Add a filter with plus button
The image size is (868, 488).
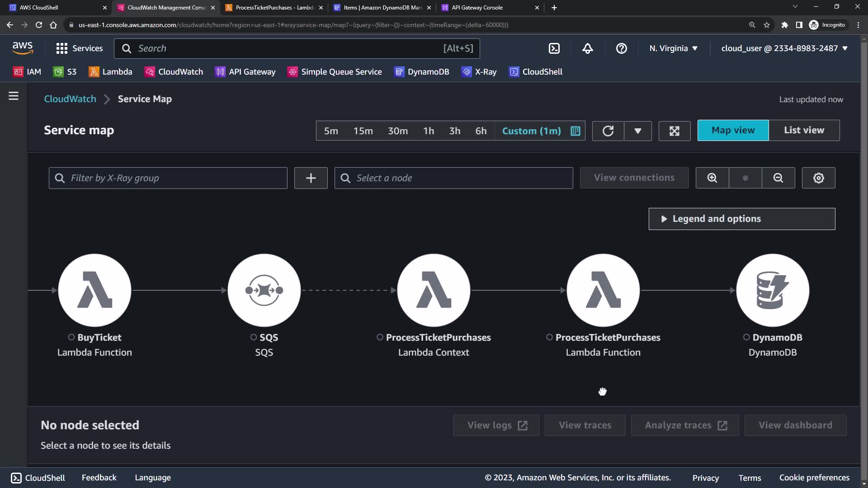[311, 178]
